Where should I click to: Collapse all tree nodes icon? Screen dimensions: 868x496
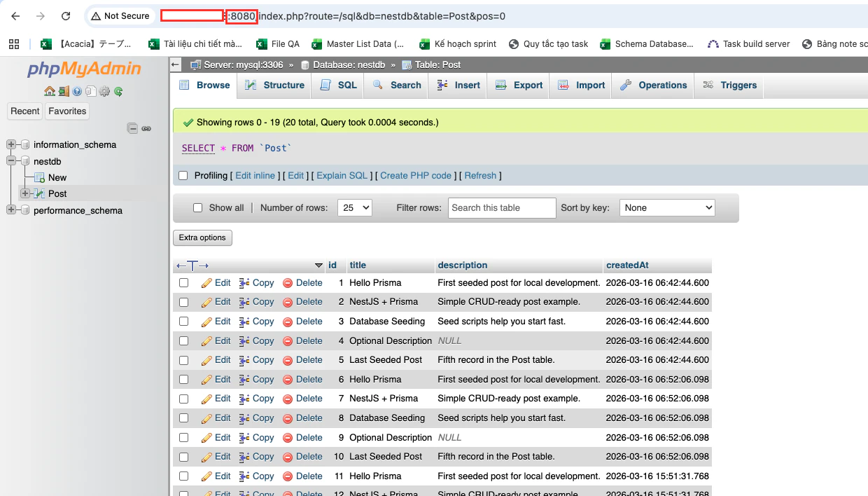tap(132, 128)
